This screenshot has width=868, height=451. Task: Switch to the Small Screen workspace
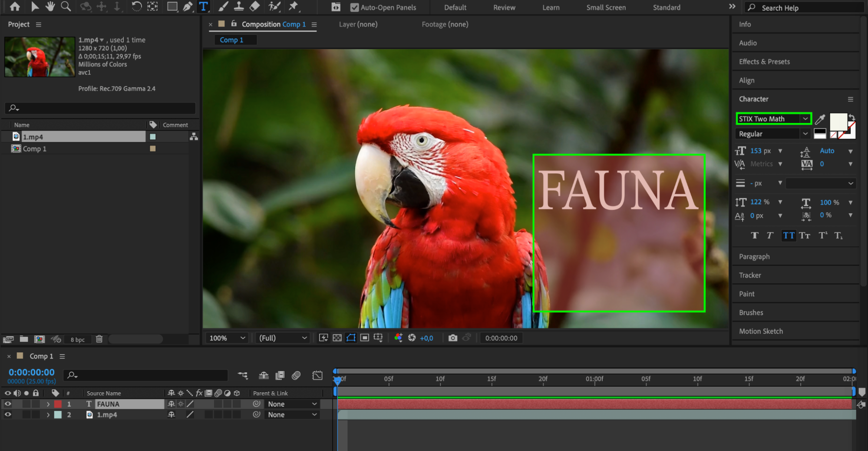pos(606,7)
